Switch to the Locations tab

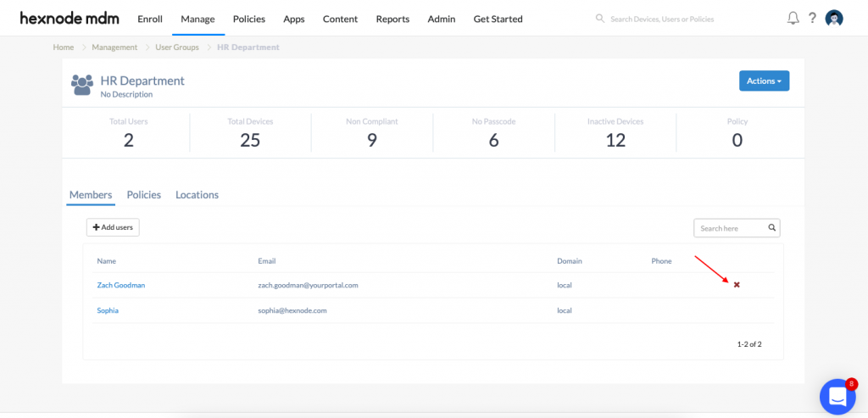coord(197,195)
